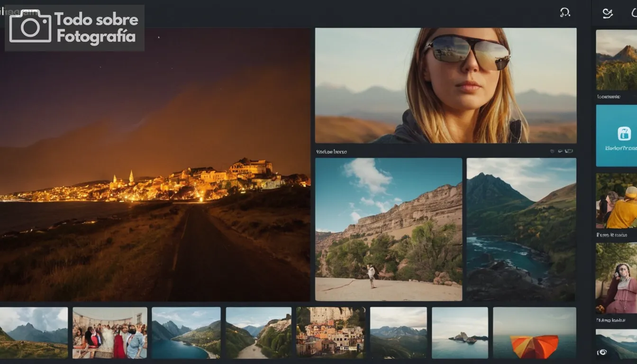Toggle the eye icon on the bottom sidebar thumbnail

click(602, 352)
